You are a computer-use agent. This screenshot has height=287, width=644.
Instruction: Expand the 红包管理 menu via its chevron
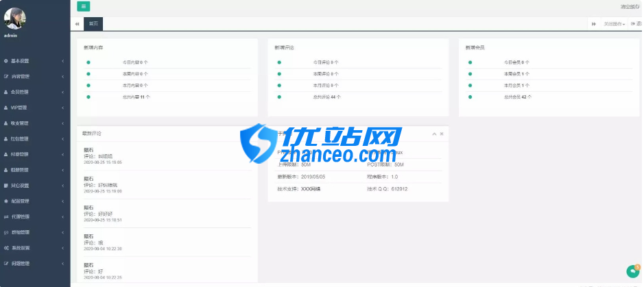pyautogui.click(x=63, y=139)
